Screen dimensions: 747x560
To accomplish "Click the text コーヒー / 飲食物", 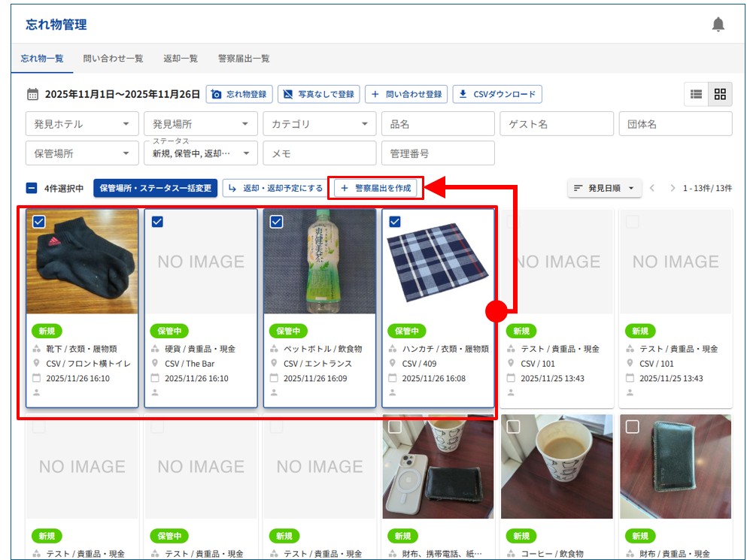I will click(552, 553).
